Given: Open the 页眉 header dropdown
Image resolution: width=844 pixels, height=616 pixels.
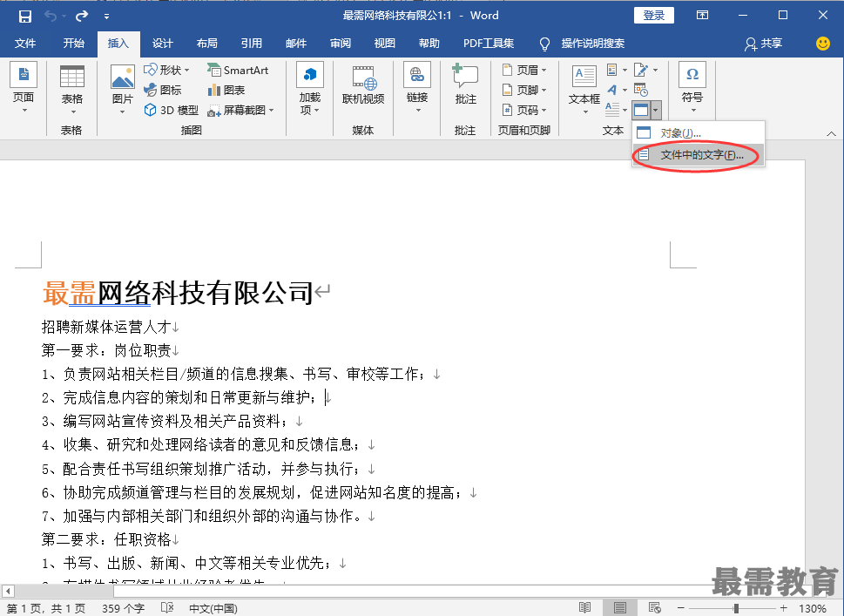Looking at the screenshot, I should tap(524, 70).
